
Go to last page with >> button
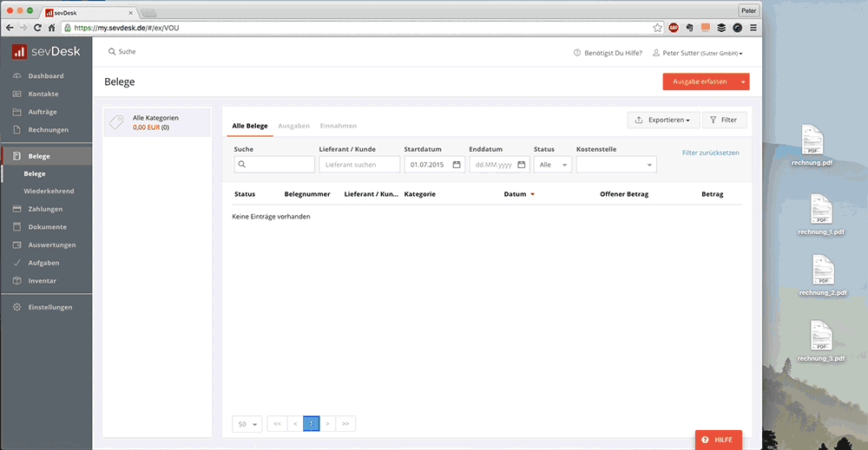(x=345, y=424)
